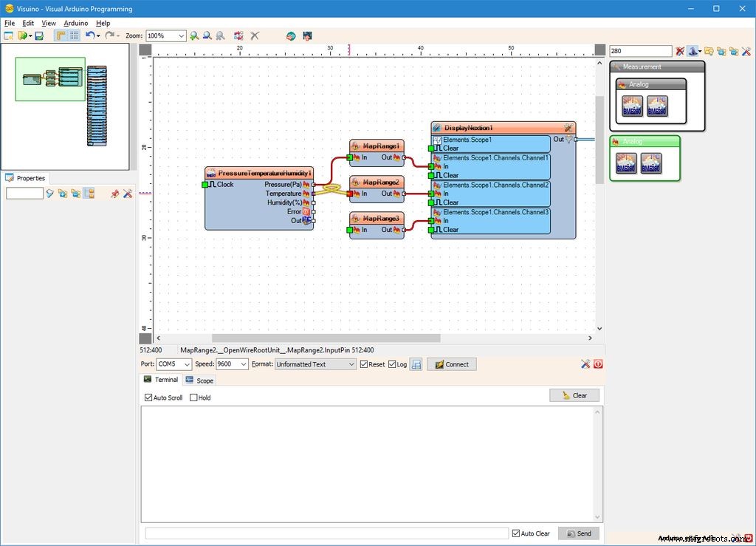Toggle the grid display toolbar icon
The image size is (756, 546).
[75, 35]
